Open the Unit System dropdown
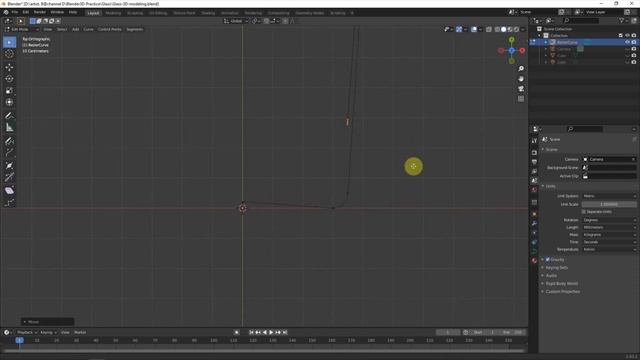 click(609, 196)
